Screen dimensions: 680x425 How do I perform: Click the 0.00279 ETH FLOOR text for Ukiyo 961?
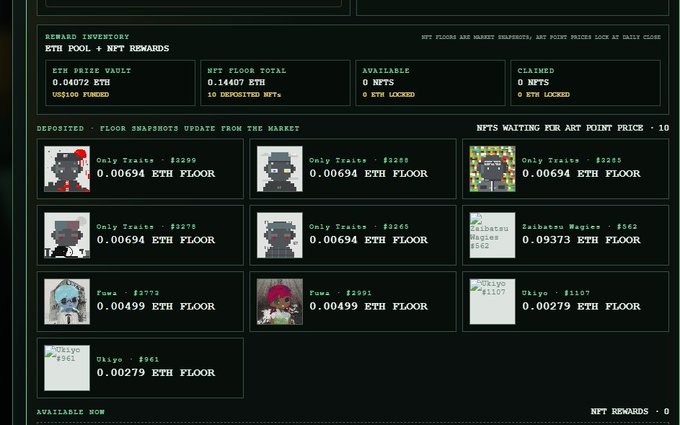[x=156, y=373]
